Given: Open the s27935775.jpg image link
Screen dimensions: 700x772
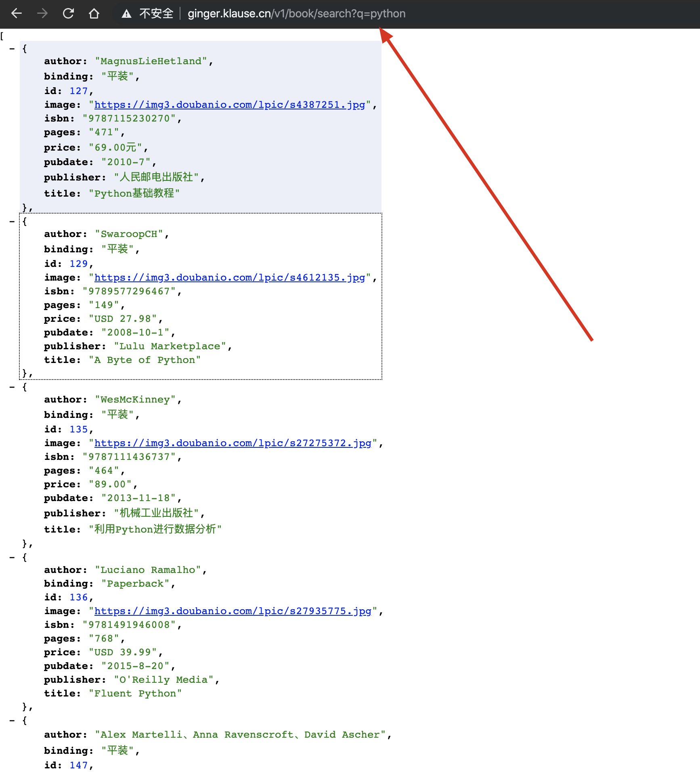Looking at the screenshot, I should click(233, 611).
